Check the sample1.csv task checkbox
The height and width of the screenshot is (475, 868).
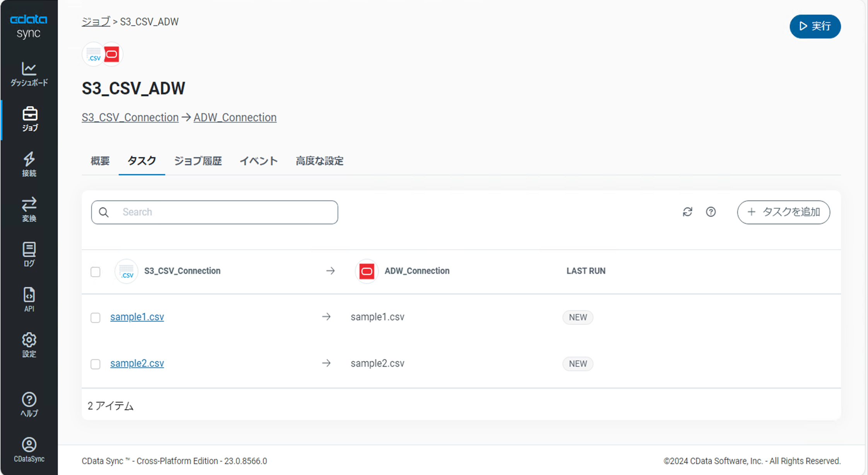click(x=95, y=318)
